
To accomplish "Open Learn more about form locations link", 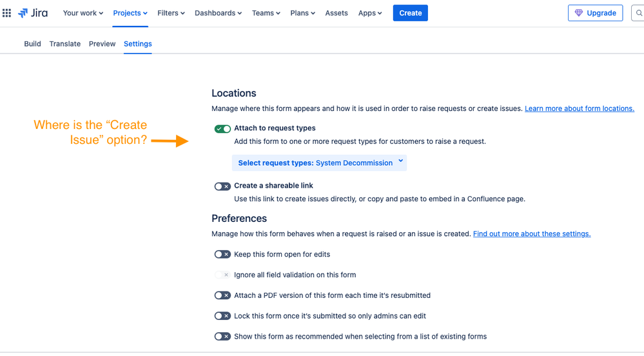I will [580, 108].
